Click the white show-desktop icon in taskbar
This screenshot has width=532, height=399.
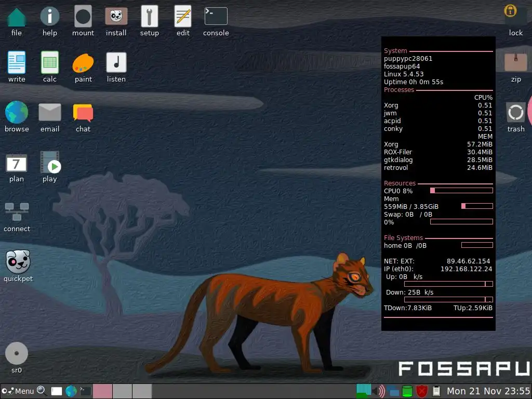(56, 391)
